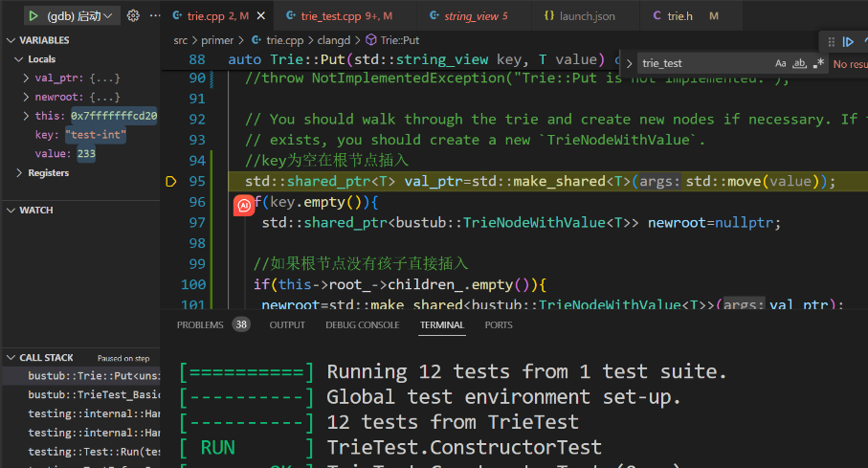Click the Paused on step label
Image resolution: width=868 pixels, height=468 pixels.
(x=123, y=358)
